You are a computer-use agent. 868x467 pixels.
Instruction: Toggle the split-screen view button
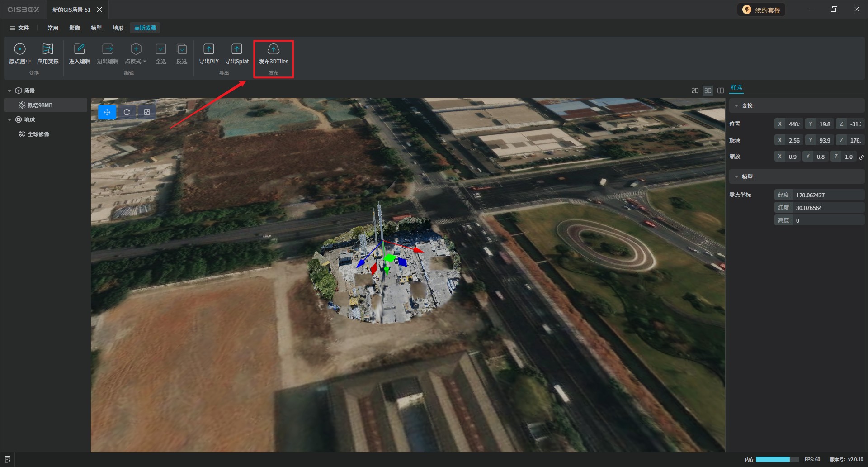pyautogui.click(x=721, y=91)
